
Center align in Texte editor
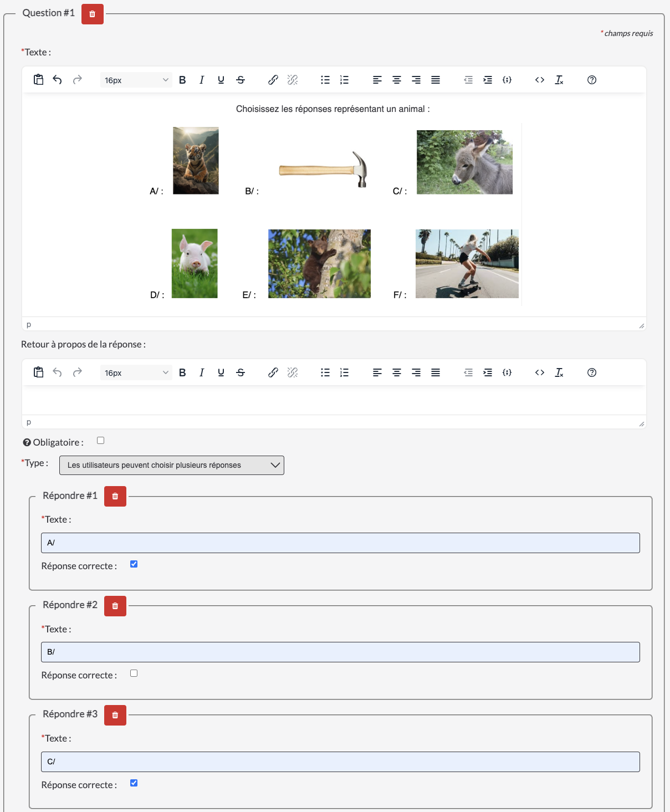(x=397, y=80)
